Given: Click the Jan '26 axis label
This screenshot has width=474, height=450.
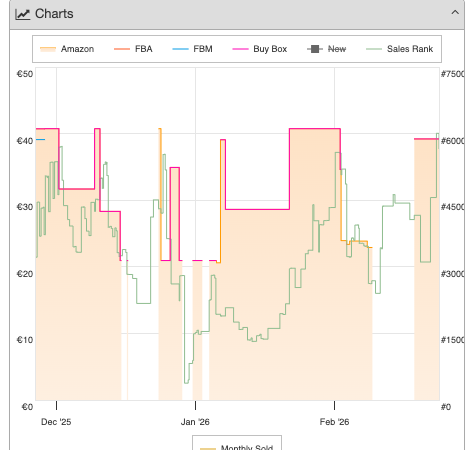Looking at the screenshot, I should [195, 422].
